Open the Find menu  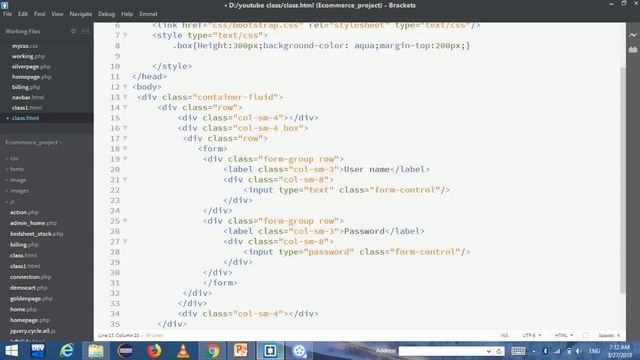click(40, 14)
